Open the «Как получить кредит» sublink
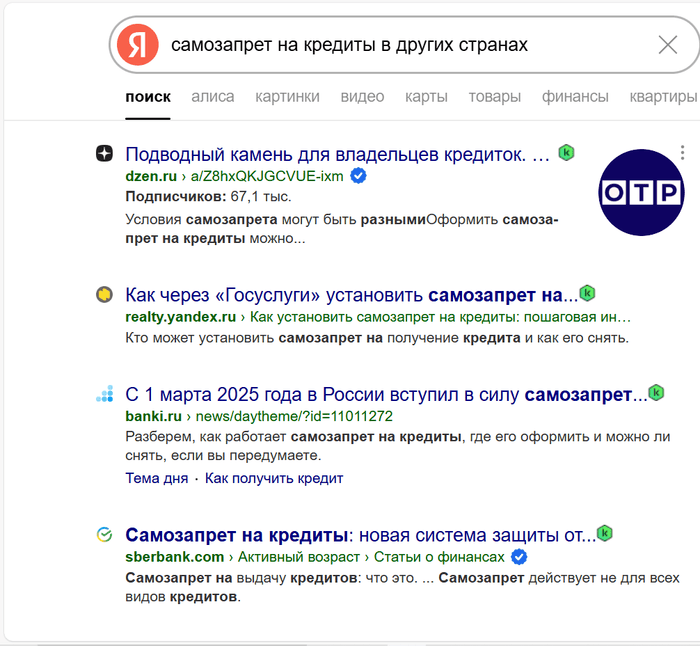 [x=274, y=478]
